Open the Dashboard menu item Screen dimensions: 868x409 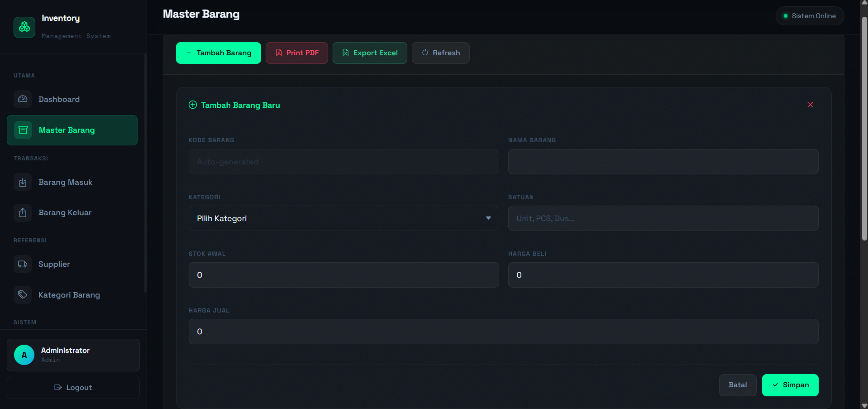72,99
